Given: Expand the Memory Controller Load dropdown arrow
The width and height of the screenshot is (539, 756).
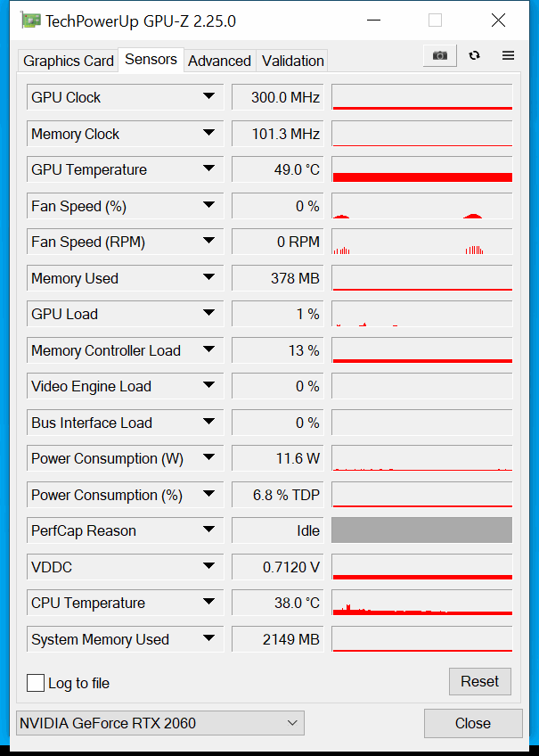Looking at the screenshot, I should point(208,349).
